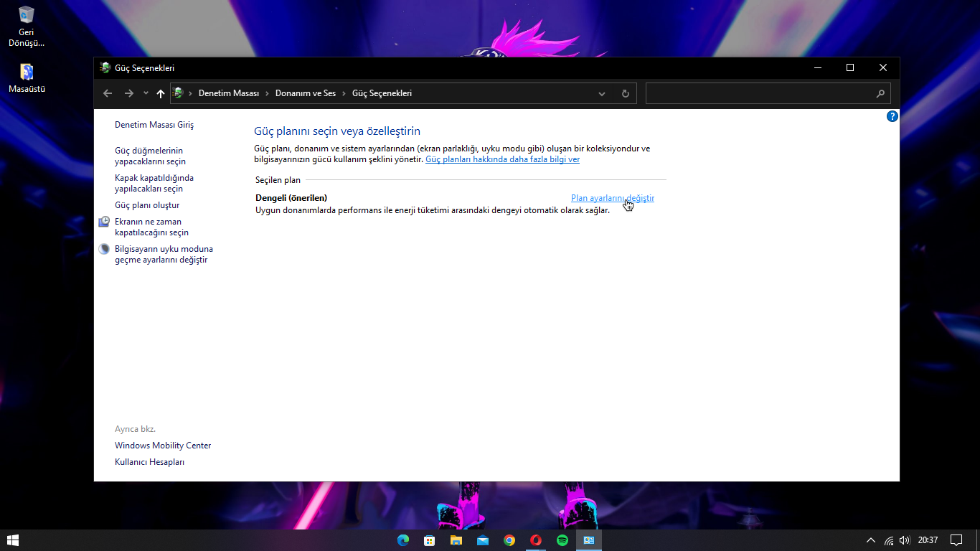Click the search magnifier icon
Screen dimensions: 980x551
[880, 93]
